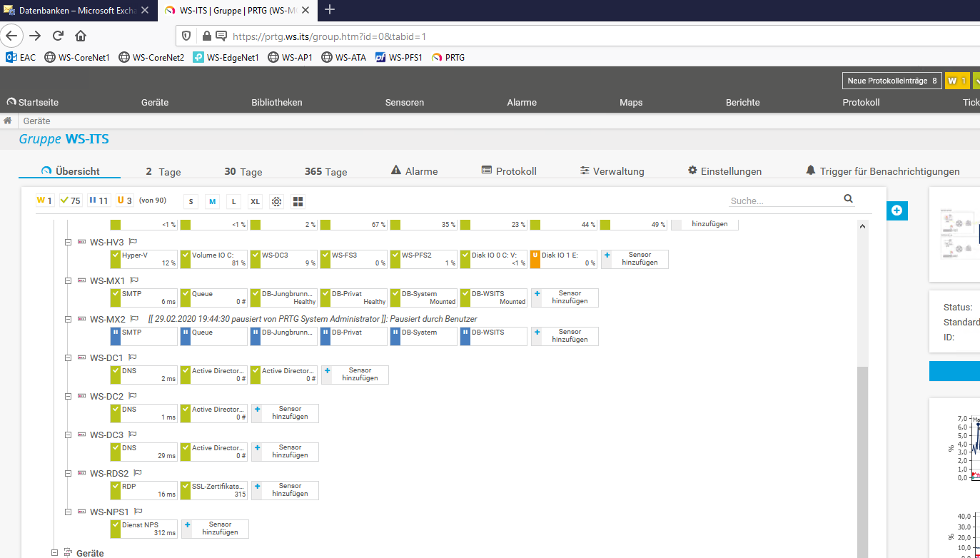Open the Bibliotheken menu

[277, 102]
